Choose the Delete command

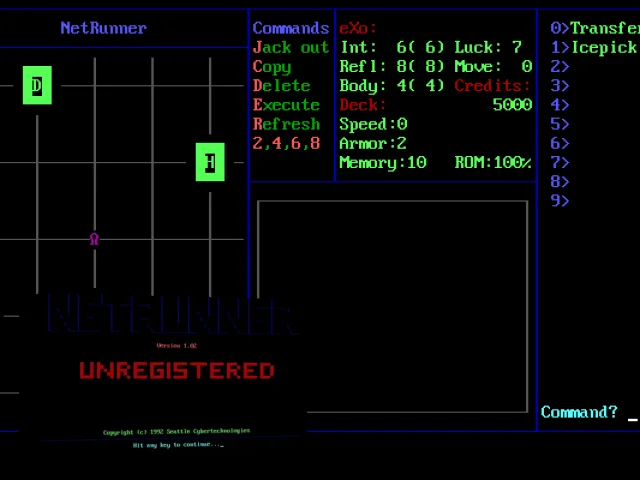281,86
